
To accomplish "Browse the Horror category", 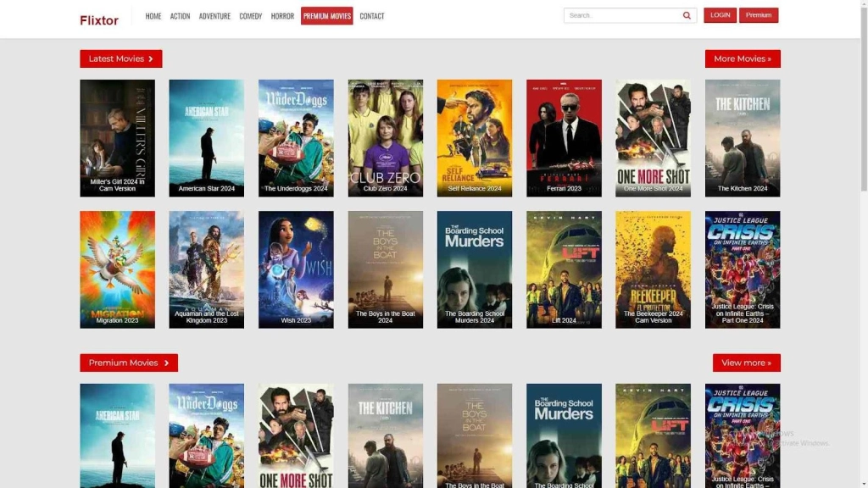I will pyautogui.click(x=282, y=16).
